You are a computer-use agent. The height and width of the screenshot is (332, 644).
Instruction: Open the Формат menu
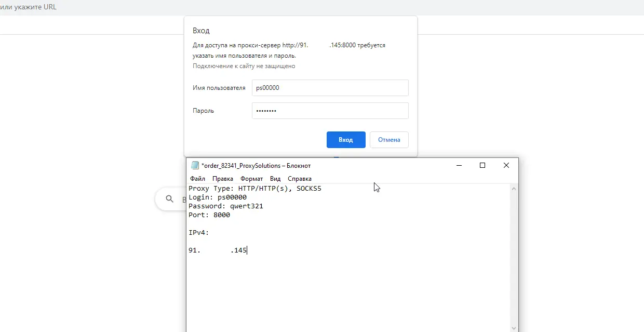click(251, 178)
